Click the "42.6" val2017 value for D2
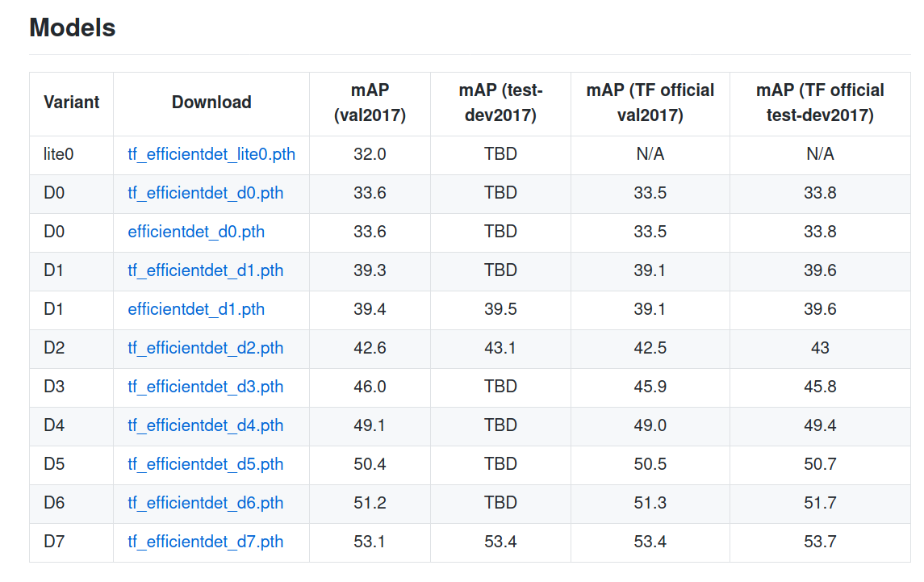924x582 pixels. [x=370, y=348]
